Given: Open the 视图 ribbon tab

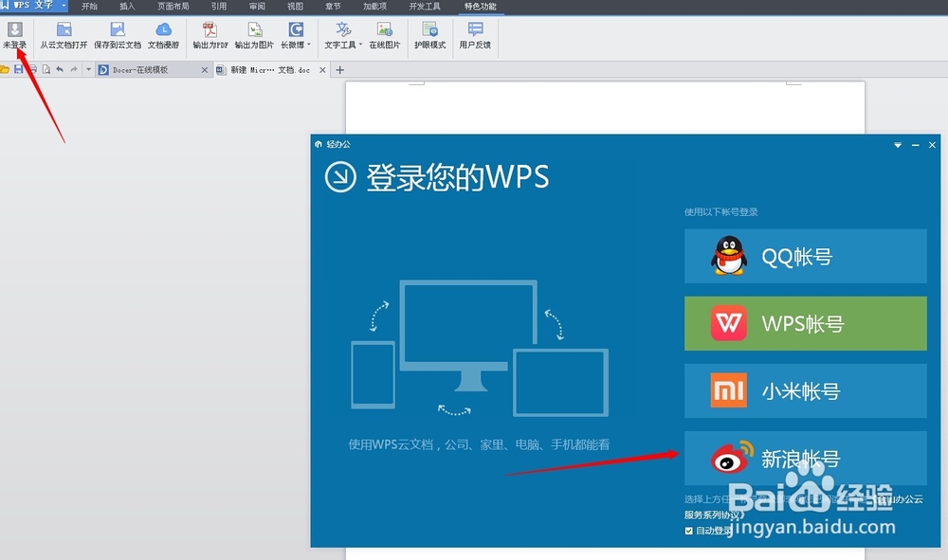Looking at the screenshot, I should pos(295,6).
